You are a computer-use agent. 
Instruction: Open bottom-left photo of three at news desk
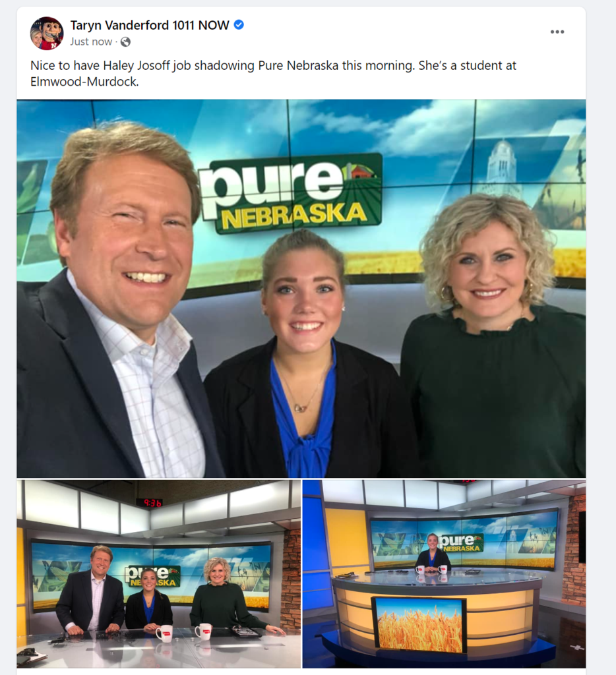coord(158,574)
